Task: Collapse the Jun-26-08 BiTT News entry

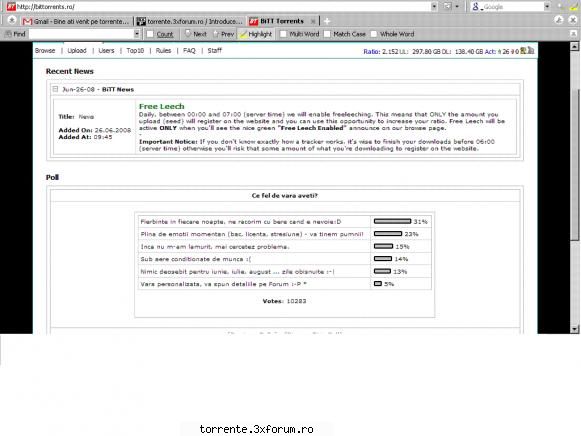Action: tap(56, 89)
